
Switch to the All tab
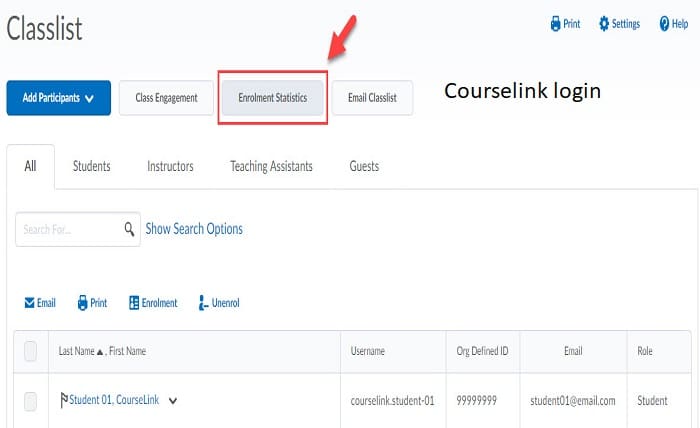(30, 166)
